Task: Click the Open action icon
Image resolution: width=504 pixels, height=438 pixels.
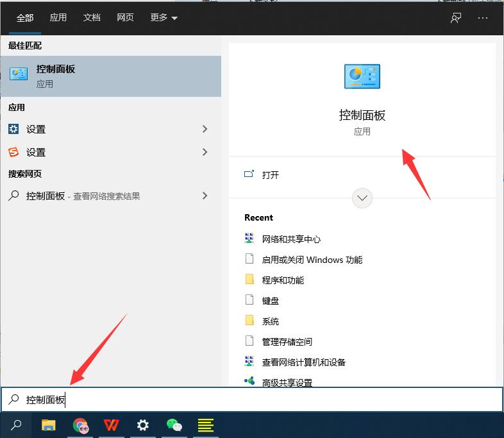Action: (249, 174)
